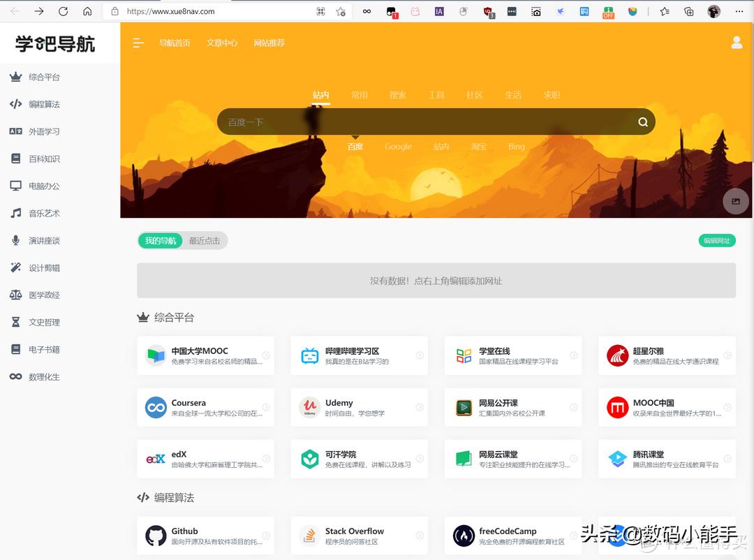Open browser profile avatar
The image size is (754, 560).
pos(714,11)
